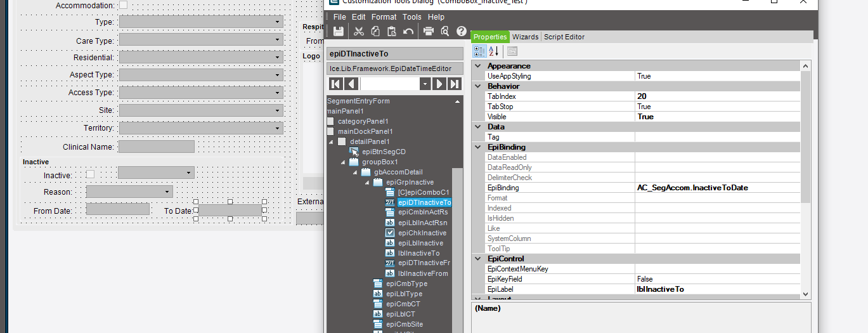The height and width of the screenshot is (333, 868).
Task: Open the Care Type dropdown
Action: (278, 40)
